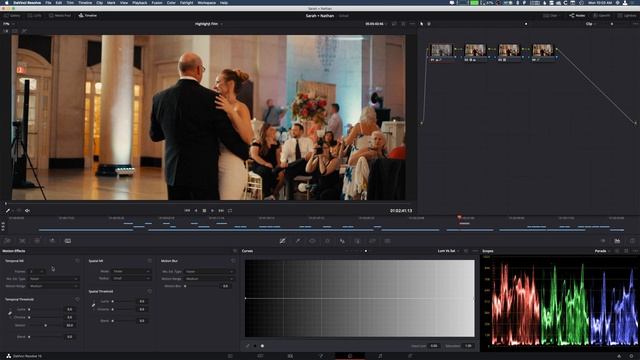This screenshot has width=640, height=360.
Task: Open the Color Wheels palette icon
Action: pyautogui.click(x=37, y=241)
